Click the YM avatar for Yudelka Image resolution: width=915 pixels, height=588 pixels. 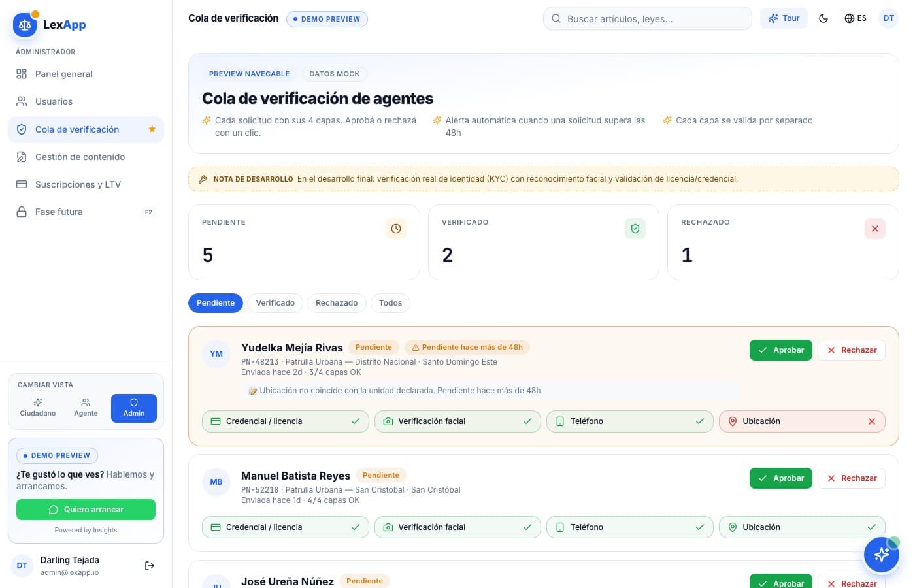pos(216,354)
